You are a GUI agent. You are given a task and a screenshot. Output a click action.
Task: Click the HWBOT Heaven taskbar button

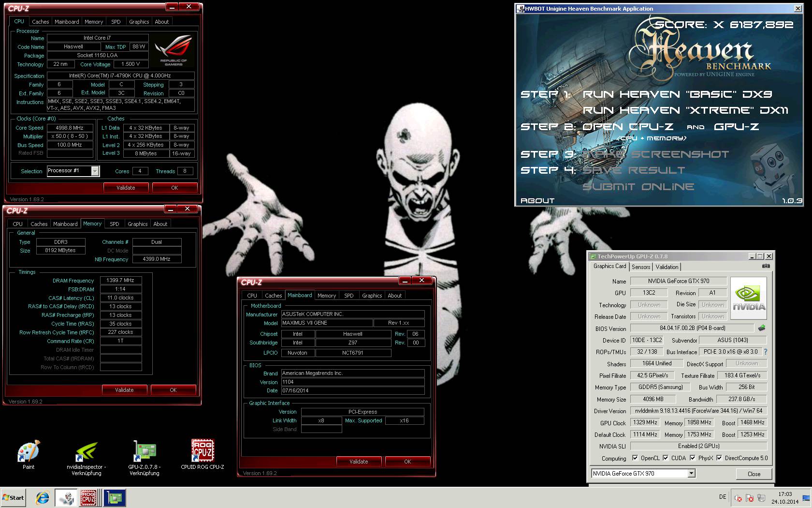click(x=65, y=497)
